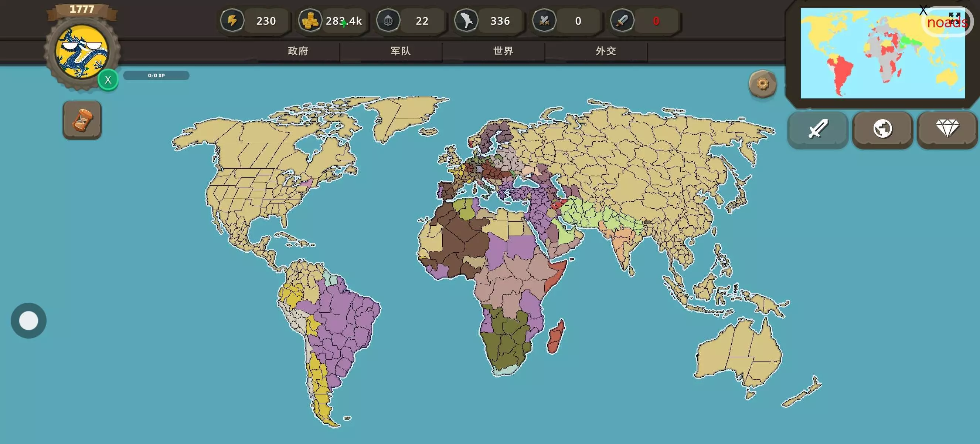Click the dragon flag nation emblem
980x444 pixels.
point(81,53)
